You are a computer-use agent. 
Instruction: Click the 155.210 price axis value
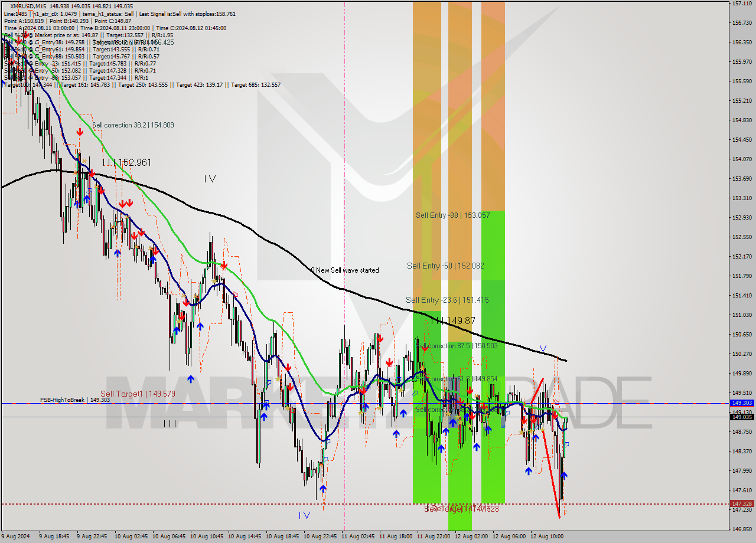[x=742, y=101]
